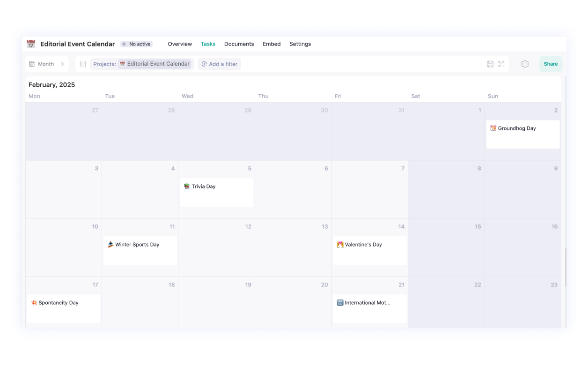This screenshot has height=375, width=588.
Task: Click the calendar icon beside Month selector
Action: (x=31, y=64)
